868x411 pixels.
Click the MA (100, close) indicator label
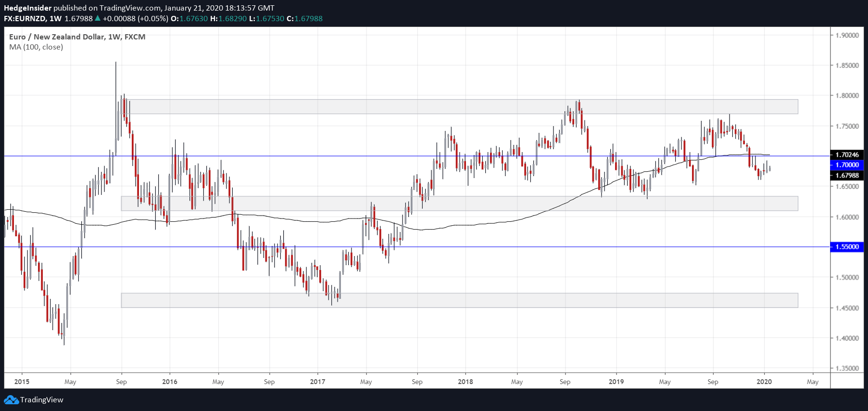tap(36, 47)
